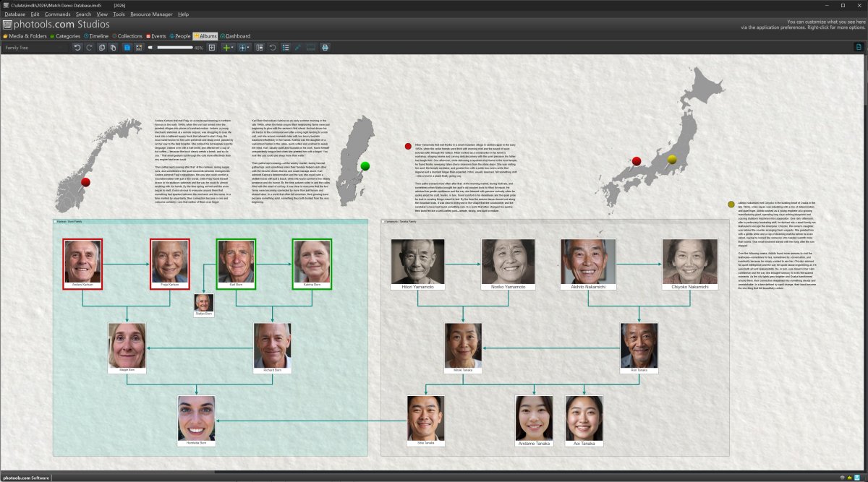This screenshot has width=868, height=482.
Task: Select the Nirai Tanaka portrait
Action: click(x=425, y=420)
